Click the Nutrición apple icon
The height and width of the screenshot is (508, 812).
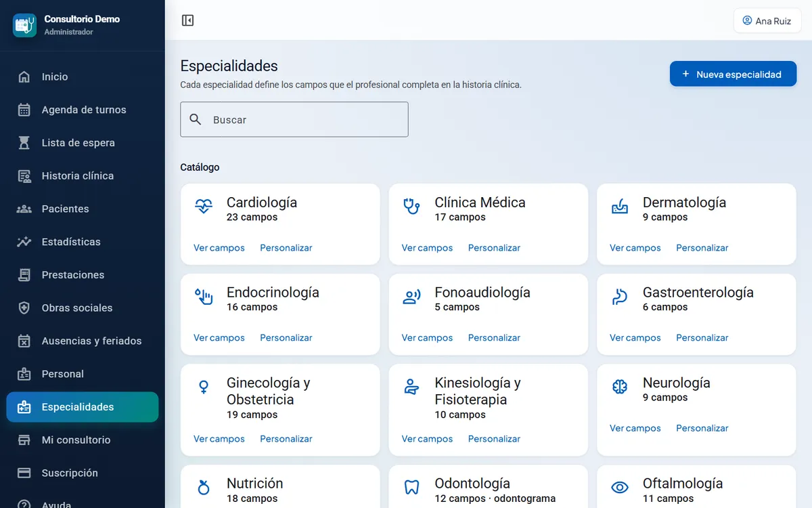pyautogui.click(x=204, y=487)
